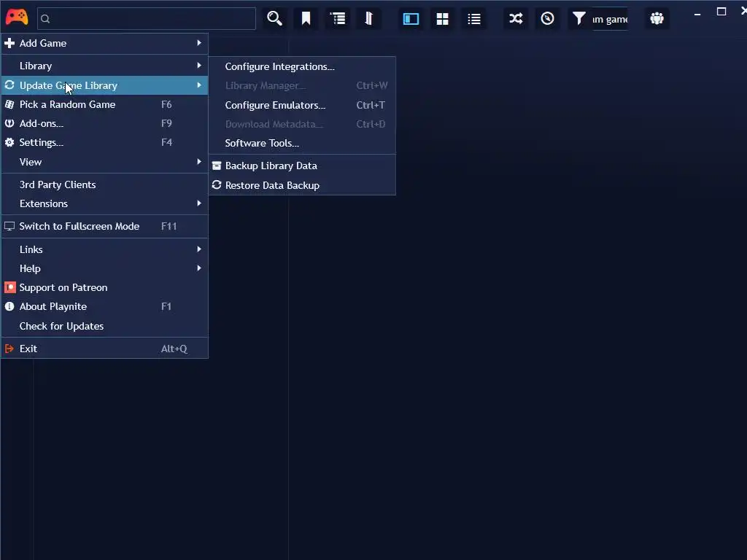Open the Add-ons menu entry
Viewport: 747px width, 560px height.
click(x=104, y=123)
